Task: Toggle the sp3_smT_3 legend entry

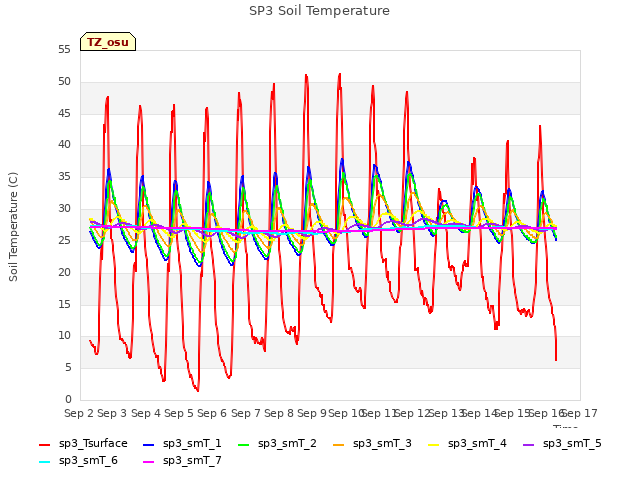Action: pos(372,443)
